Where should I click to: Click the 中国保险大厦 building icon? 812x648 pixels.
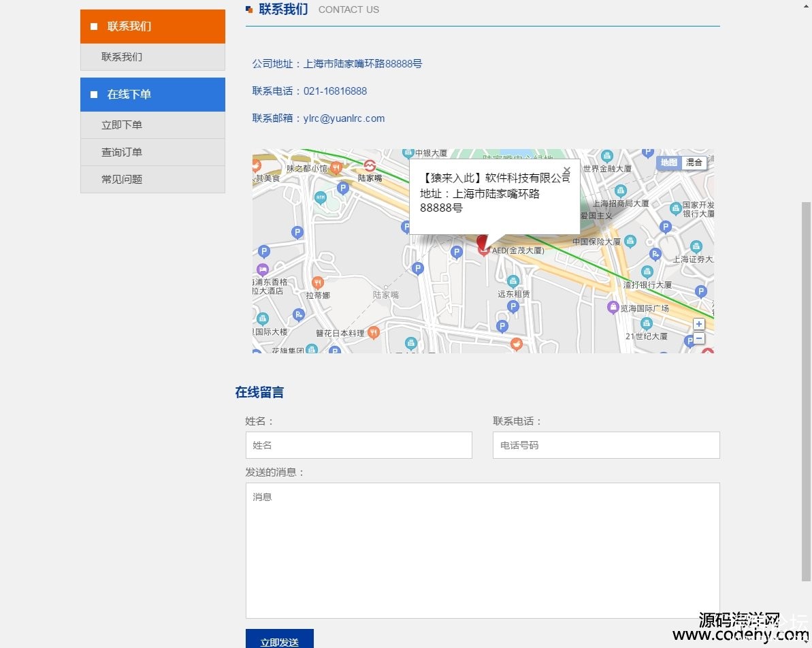pos(630,242)
